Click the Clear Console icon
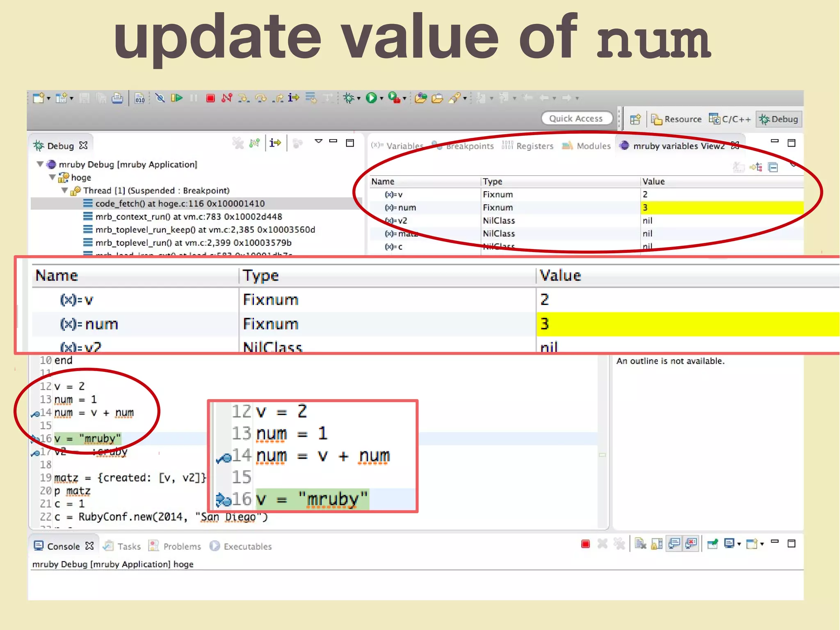 pos(641,544)
